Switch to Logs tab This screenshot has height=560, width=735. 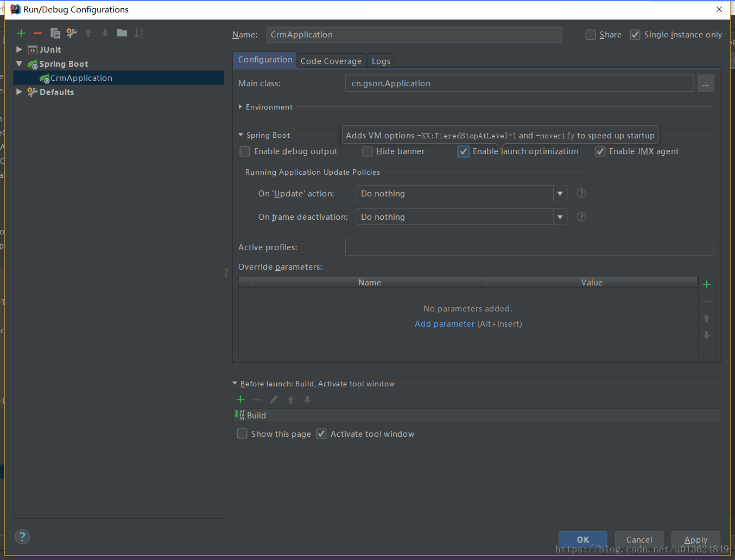[x=381, y=61]
